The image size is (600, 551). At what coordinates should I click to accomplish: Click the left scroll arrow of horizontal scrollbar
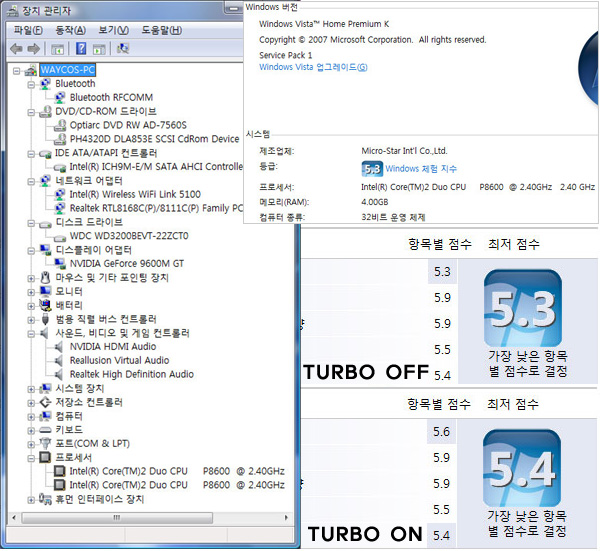click(x=14, y=518)
